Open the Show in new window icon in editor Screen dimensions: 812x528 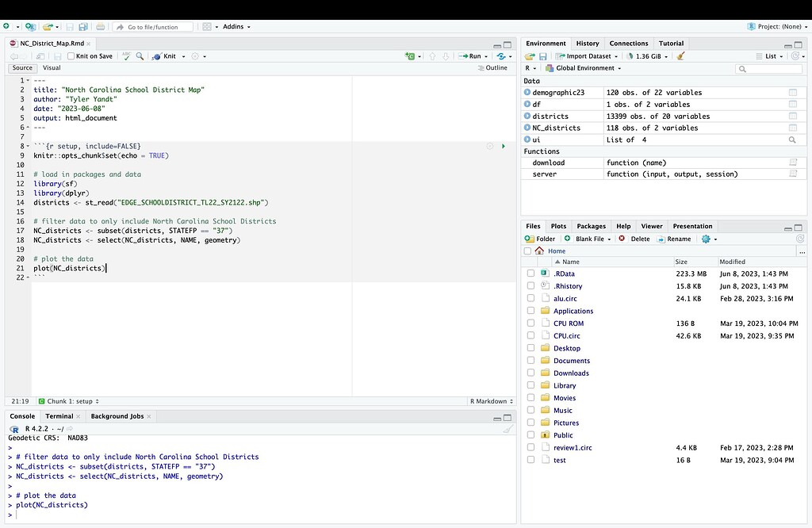tap(40, 56)
